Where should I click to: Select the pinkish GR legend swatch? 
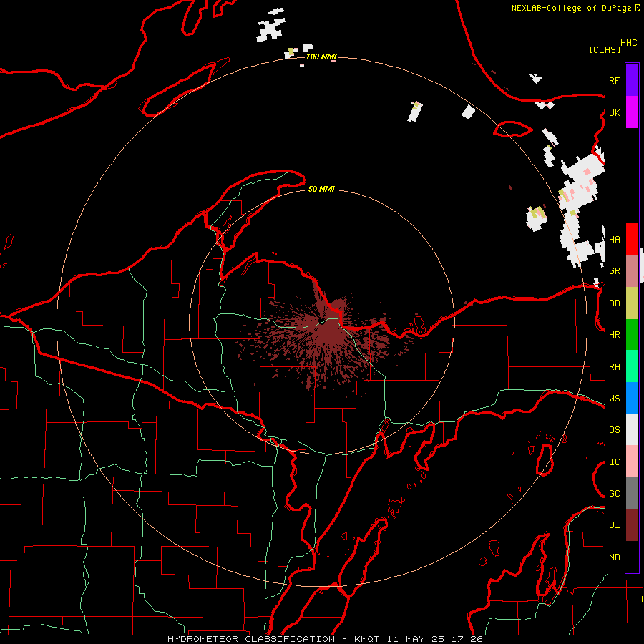(x=632, y=270)
